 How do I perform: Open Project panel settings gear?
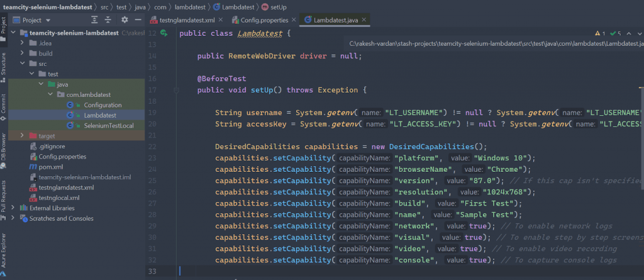(x=124, y=20)
